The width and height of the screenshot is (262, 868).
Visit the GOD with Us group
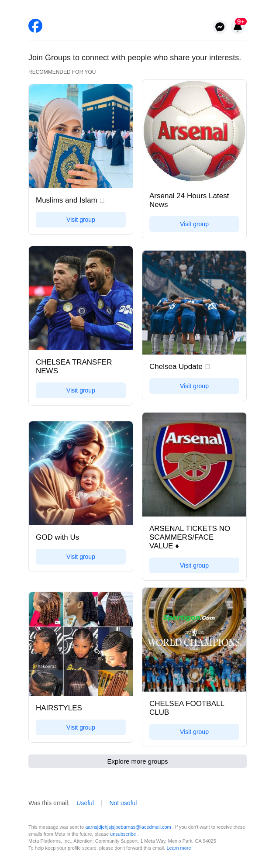click(x=81, y=557)
